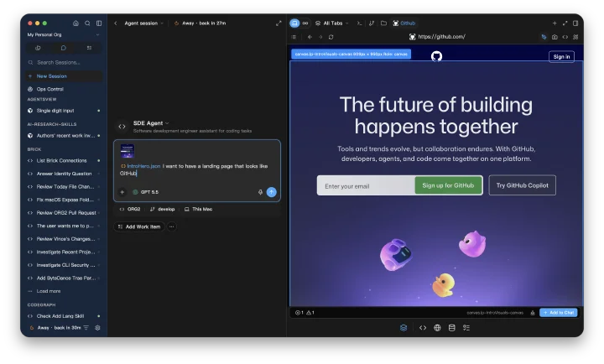Select the chat bubble view tab in the sidebar
Screen dimensions: 604x364
[64, 48]
